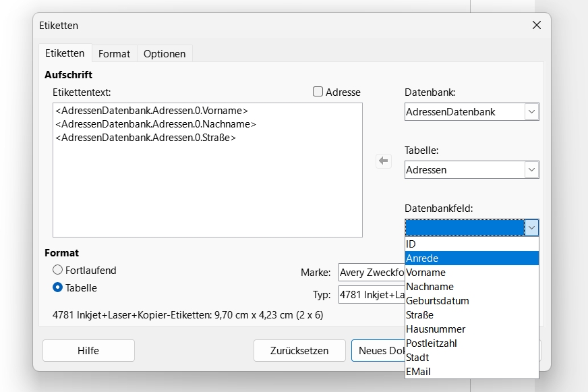Choose Postleitzahl from the field list
The height and width of the screenshot is (392, 588).
click(472, 343)
